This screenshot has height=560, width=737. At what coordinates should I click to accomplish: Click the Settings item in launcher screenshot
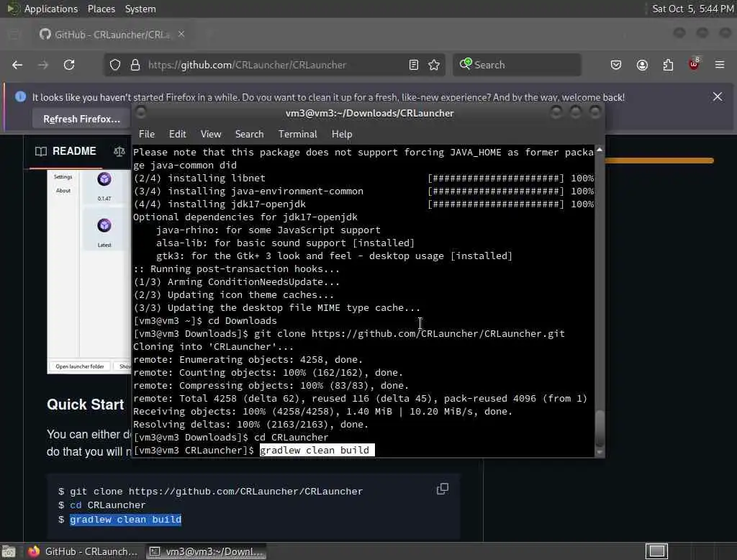pos(63,177)
